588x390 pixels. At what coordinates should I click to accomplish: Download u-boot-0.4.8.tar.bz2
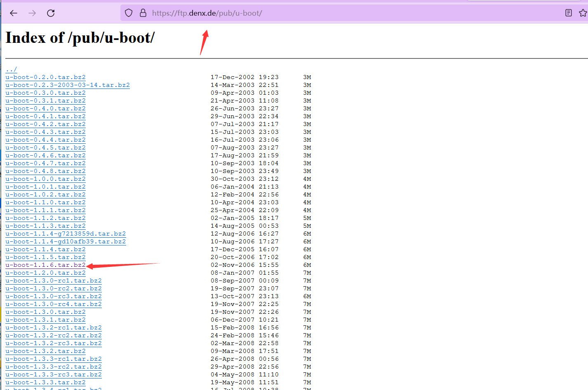45,171
